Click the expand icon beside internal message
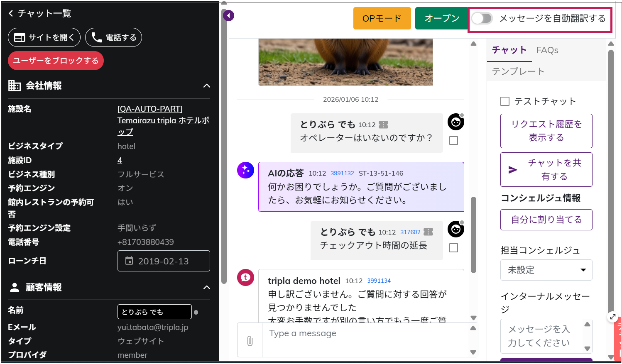Screen dimensions: 622x364 tap(613, 317)
